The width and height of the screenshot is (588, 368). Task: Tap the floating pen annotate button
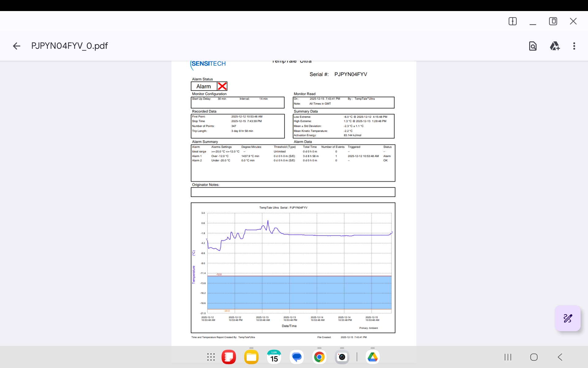567,318
